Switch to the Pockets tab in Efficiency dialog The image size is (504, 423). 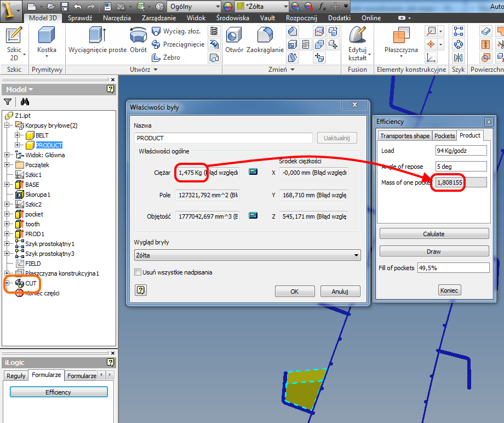(444, 135)
